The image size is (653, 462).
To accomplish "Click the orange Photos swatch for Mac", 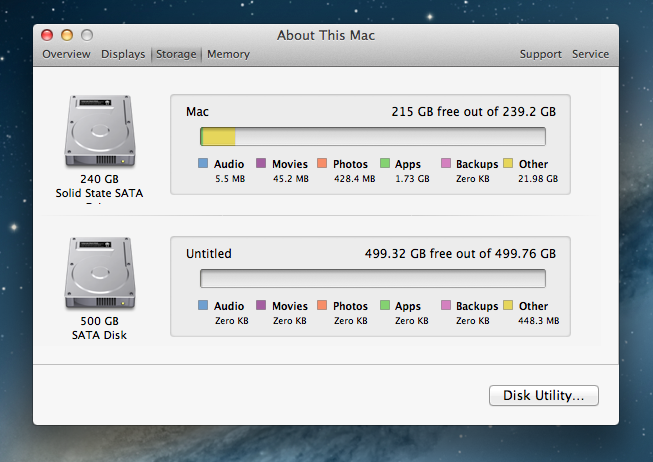I will [322, 163].
